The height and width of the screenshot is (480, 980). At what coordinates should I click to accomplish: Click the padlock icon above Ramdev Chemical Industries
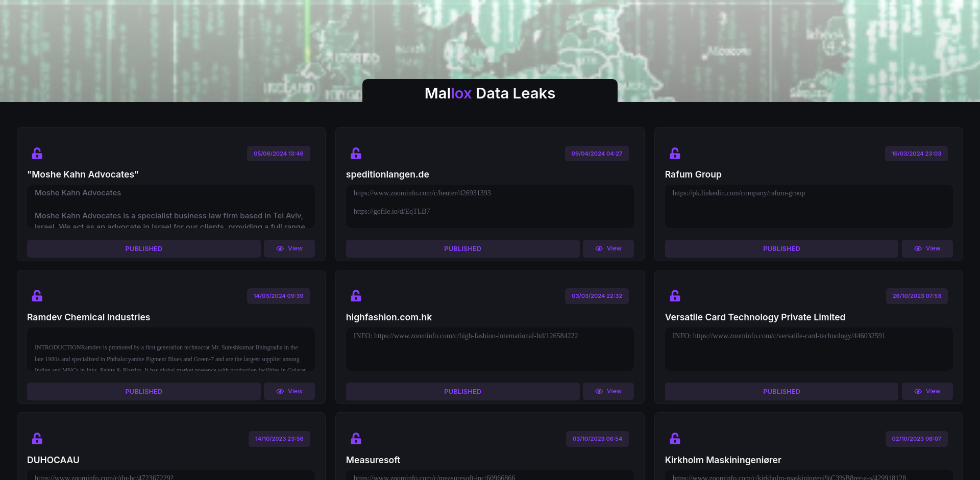[37, 296]
